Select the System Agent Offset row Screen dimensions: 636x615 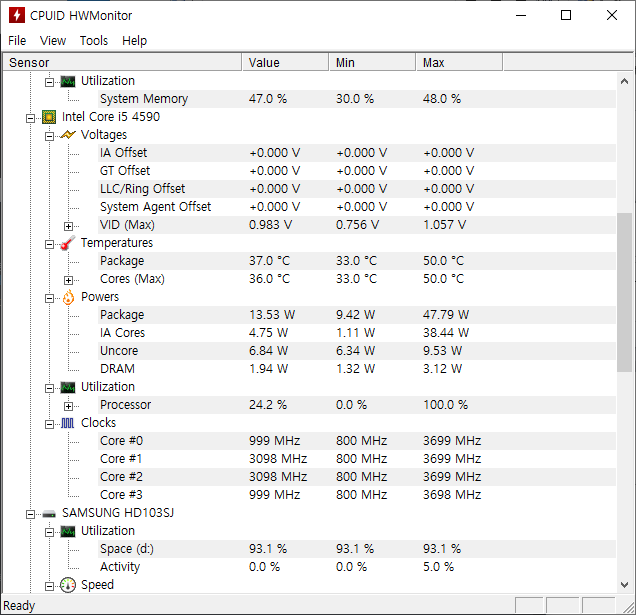pos(357,207)
